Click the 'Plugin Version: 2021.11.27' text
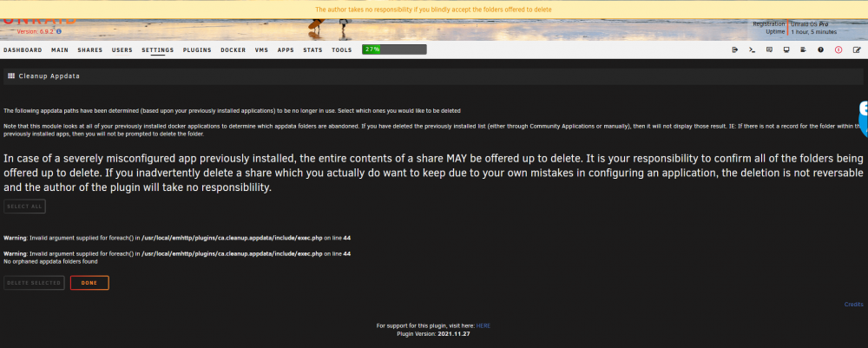 pos(433,334)
